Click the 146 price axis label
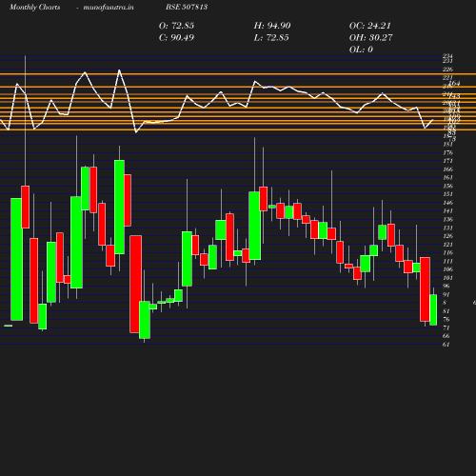This screenshot has width=476, height=476. [447, 203]
